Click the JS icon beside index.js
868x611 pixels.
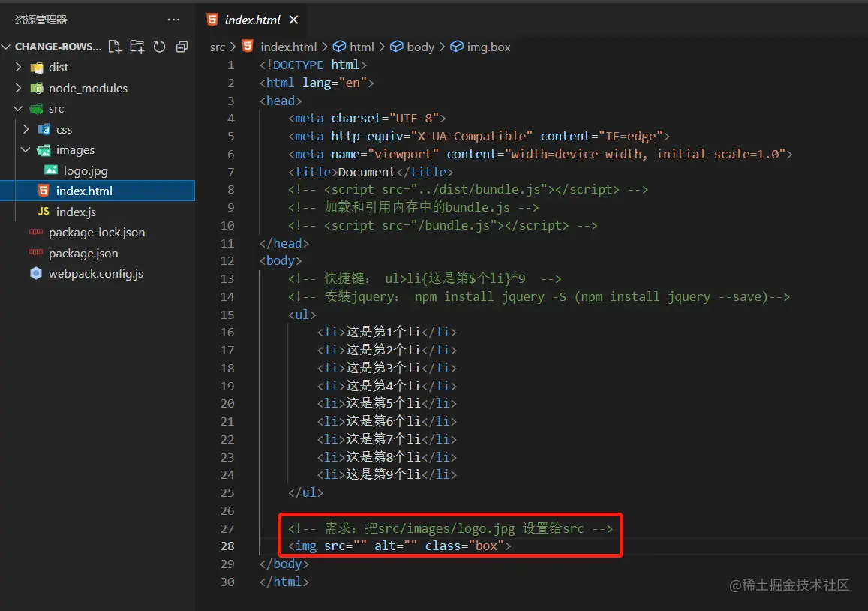[44, 212]
